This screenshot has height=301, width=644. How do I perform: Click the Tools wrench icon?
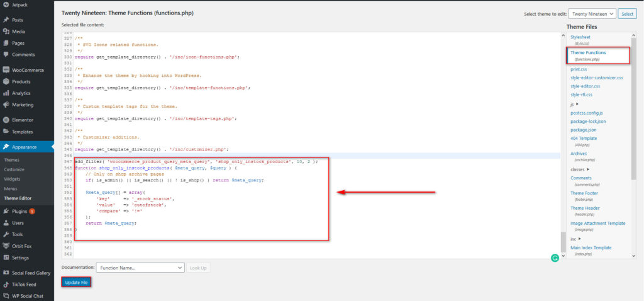6,234
